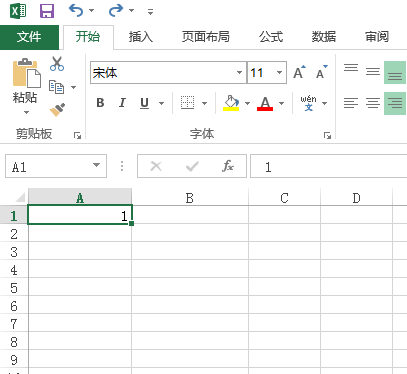
Task: Apply red font color to the text
Action: coord(265,103)
